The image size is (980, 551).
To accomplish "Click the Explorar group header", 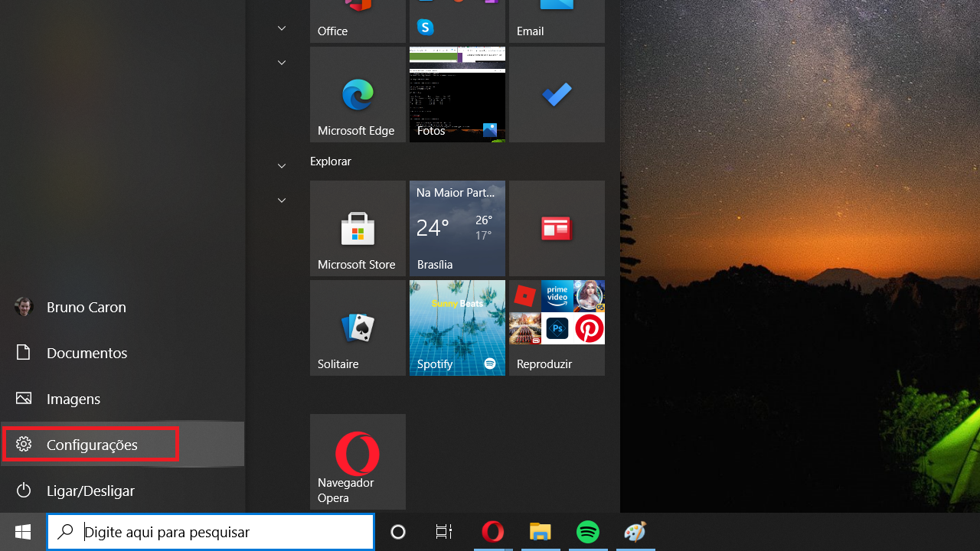I will click(x=331, y=161).
